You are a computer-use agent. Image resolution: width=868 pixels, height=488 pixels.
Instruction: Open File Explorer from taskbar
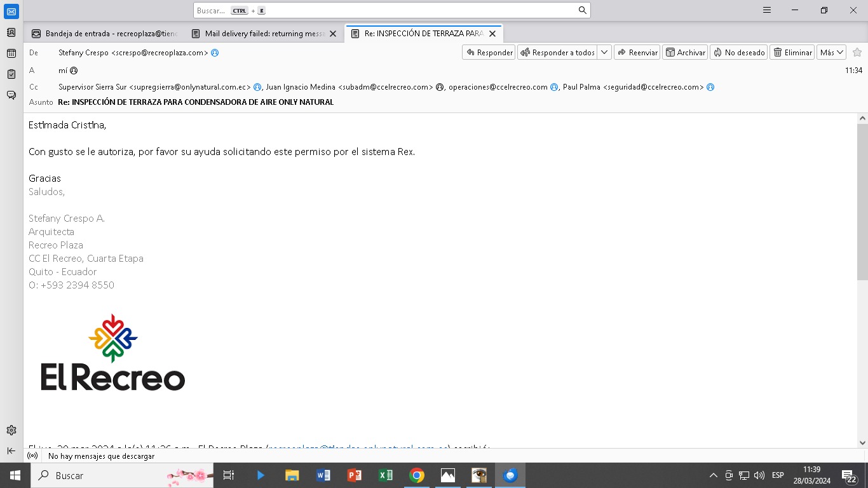pos(292,475)
